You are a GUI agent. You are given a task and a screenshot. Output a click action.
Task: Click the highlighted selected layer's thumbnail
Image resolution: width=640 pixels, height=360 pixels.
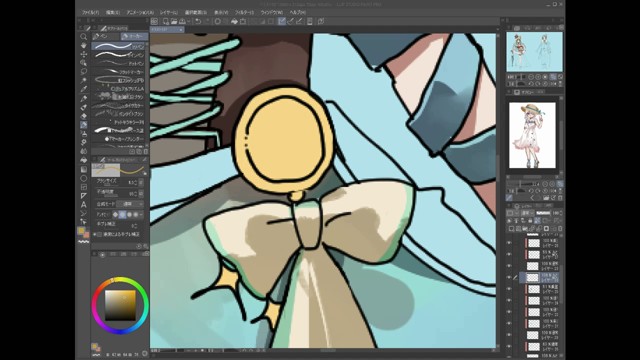[x=533, y=278]
